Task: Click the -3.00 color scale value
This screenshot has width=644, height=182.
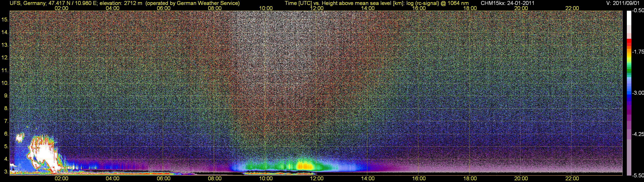Action: 638,93
